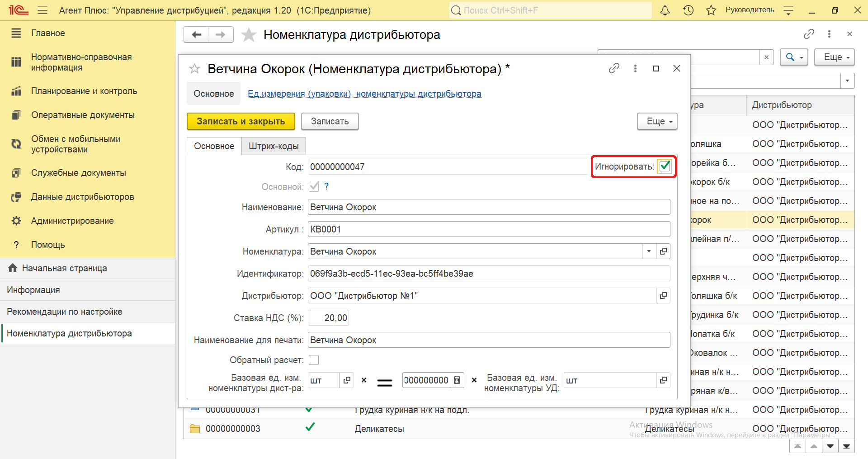The image size is (868, 459).
Task: Expand the magnifier search dropdown button
Action: pos(794,57)
